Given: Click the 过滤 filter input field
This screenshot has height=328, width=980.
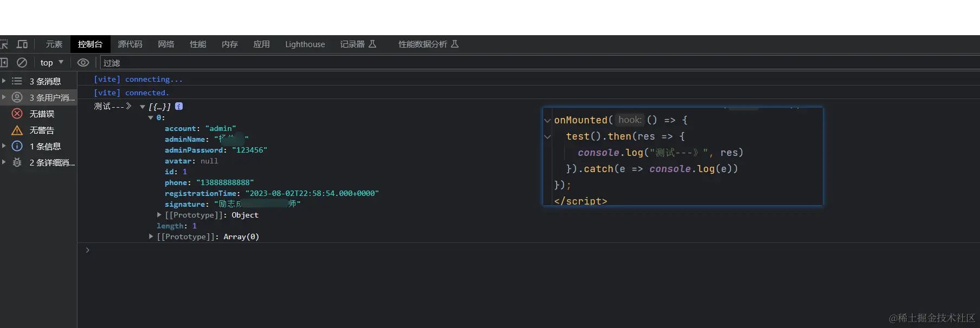Looking at the screenshot, I should 539,63.
